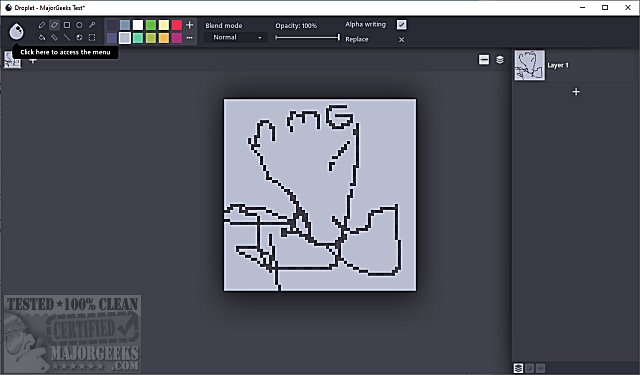Pick the red color swatch
Viewport: 640px width, 375px height.
[x=177, y=25]
